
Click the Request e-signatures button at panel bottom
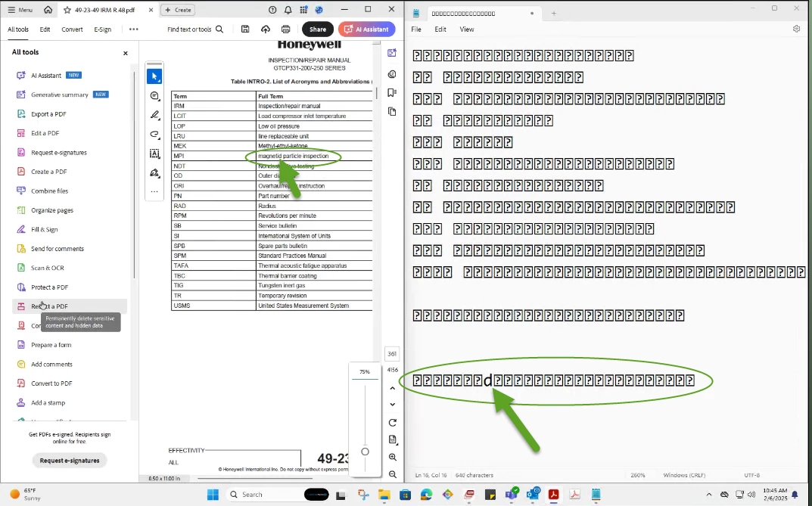[x=70, y=461]
